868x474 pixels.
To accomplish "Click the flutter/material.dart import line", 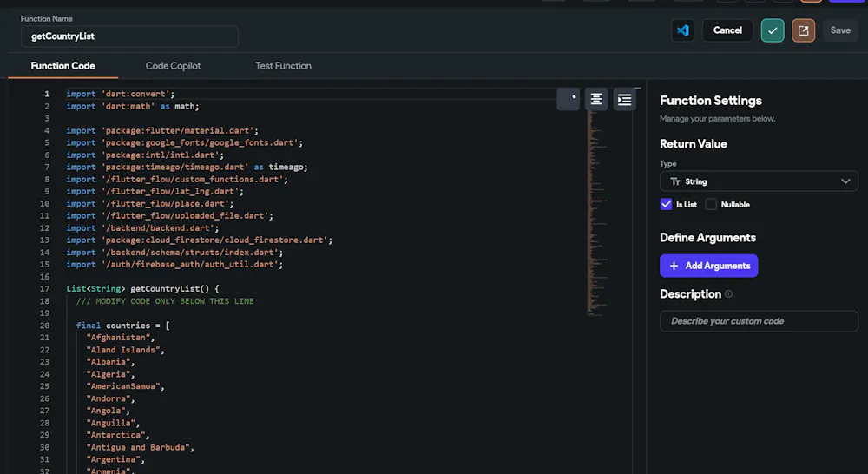I will (162, 131).
